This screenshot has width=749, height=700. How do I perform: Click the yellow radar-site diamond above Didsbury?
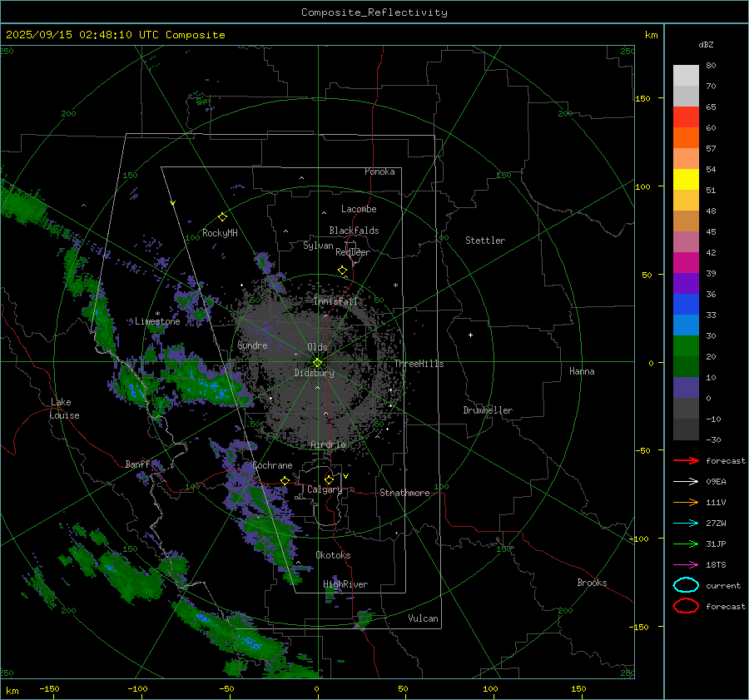coord(317,363)
